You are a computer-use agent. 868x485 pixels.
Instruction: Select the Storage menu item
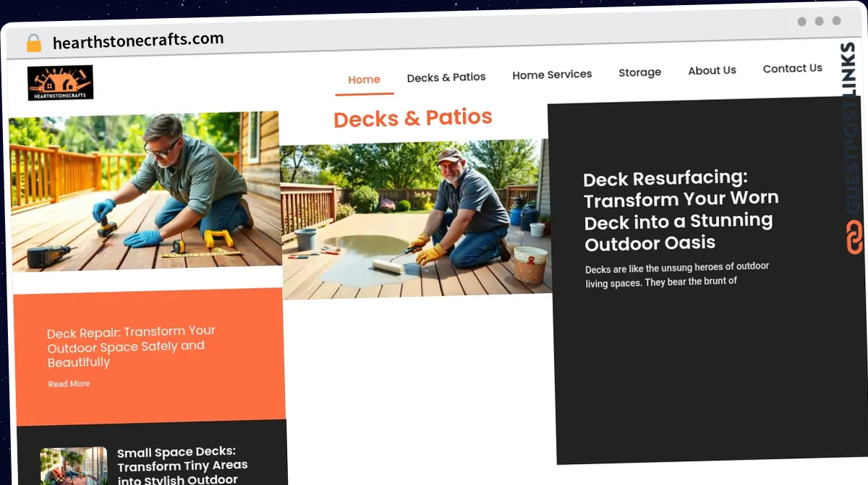(x=639, y=72)
